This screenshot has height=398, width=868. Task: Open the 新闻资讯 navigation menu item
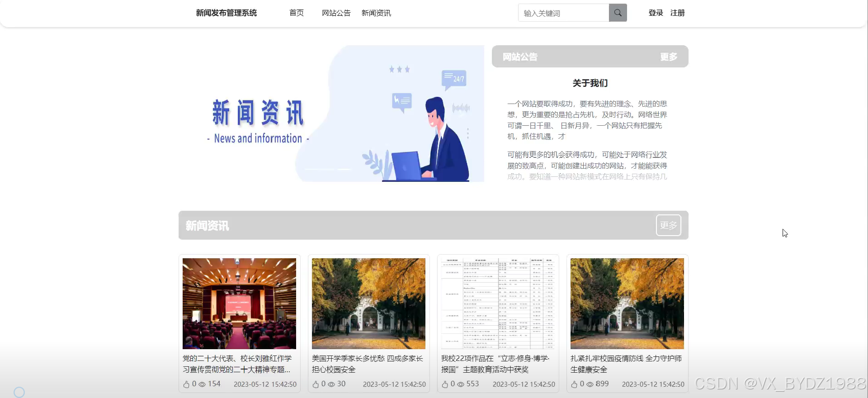(x=376, y=13)
